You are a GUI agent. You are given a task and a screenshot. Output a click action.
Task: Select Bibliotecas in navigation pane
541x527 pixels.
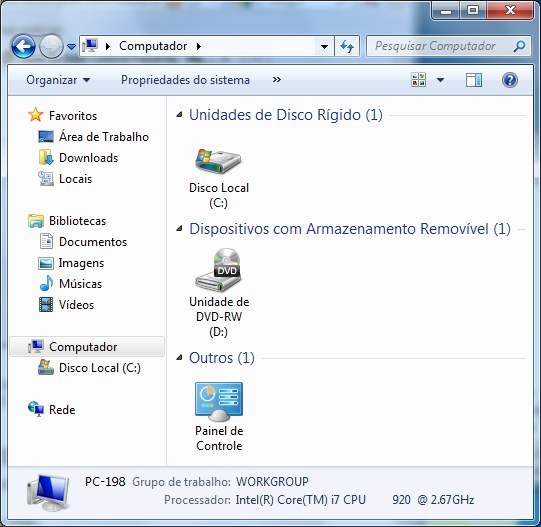pyautogui.click(x=78, y=221)
